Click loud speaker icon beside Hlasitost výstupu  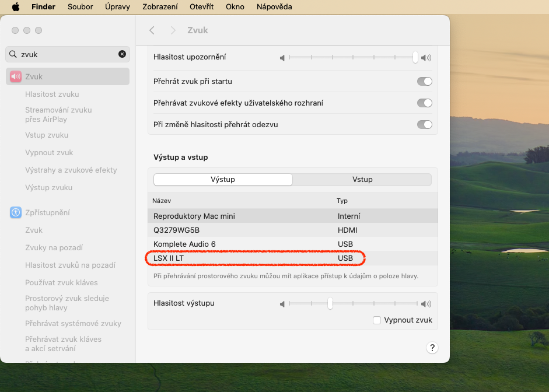pos(426,304)
